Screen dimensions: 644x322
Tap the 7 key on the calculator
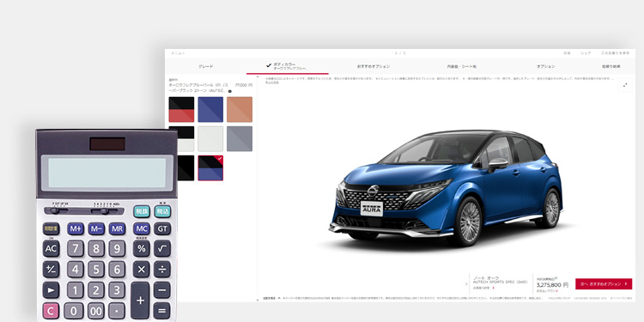point(76,248)
